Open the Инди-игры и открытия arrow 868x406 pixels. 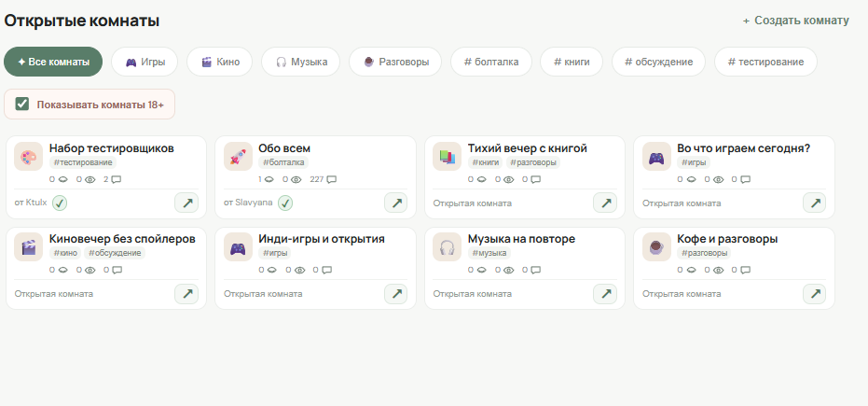[x=396, y=294]
